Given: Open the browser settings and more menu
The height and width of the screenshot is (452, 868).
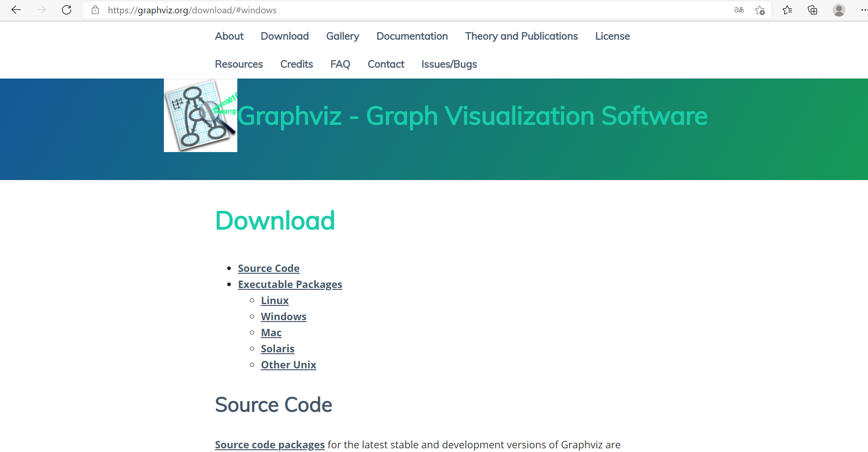Looking at the screenshot, I should click(x=864, y=10).
